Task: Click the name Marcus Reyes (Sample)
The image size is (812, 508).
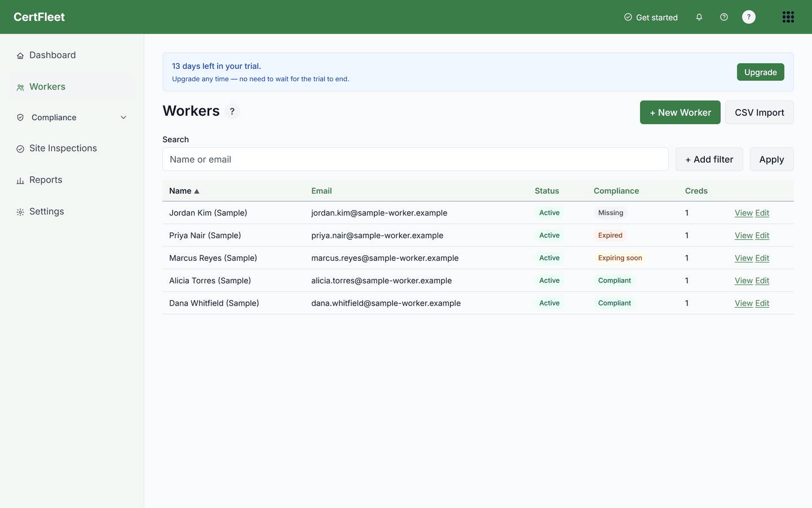Action: (213, 258)
